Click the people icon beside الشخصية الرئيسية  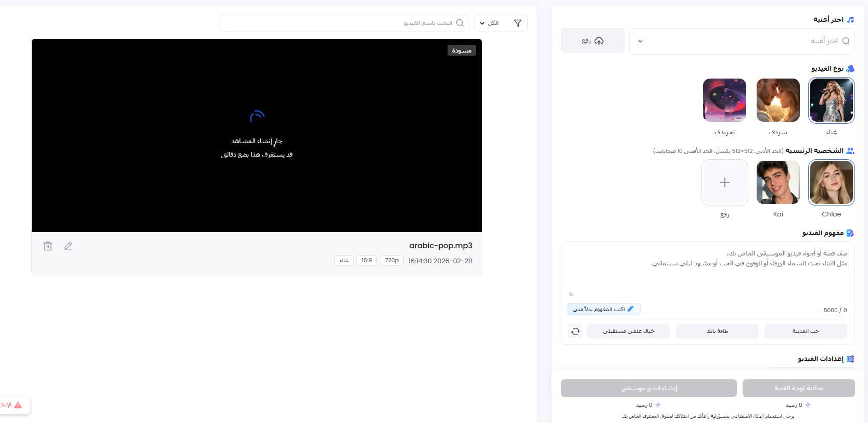click(850, 151)
